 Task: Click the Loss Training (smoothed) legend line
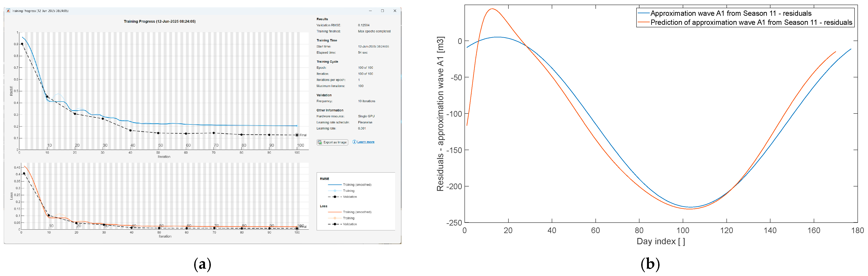point(335,212)
